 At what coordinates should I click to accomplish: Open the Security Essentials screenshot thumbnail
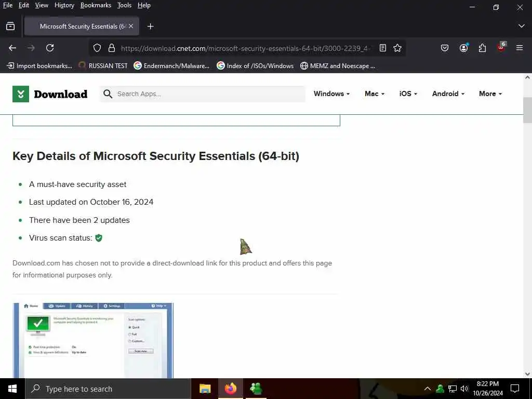coord(93,340)
